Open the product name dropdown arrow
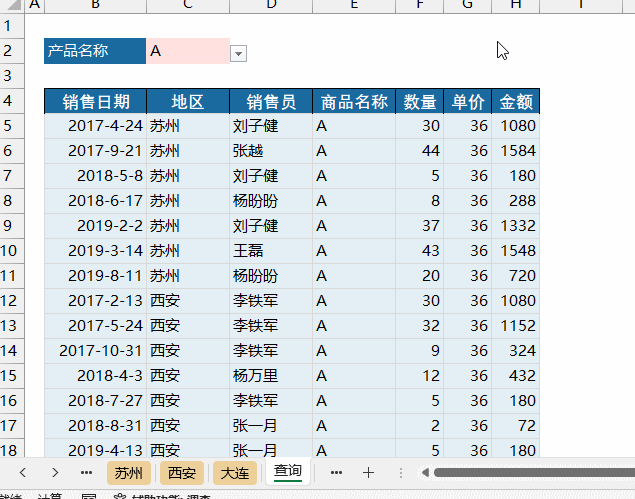Image resolution: width=635 pixels, height=499 pixels. (x=238, y=53)
